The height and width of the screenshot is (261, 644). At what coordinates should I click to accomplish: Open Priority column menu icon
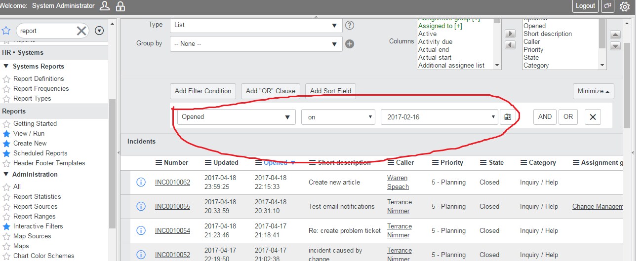coord(435,163)
